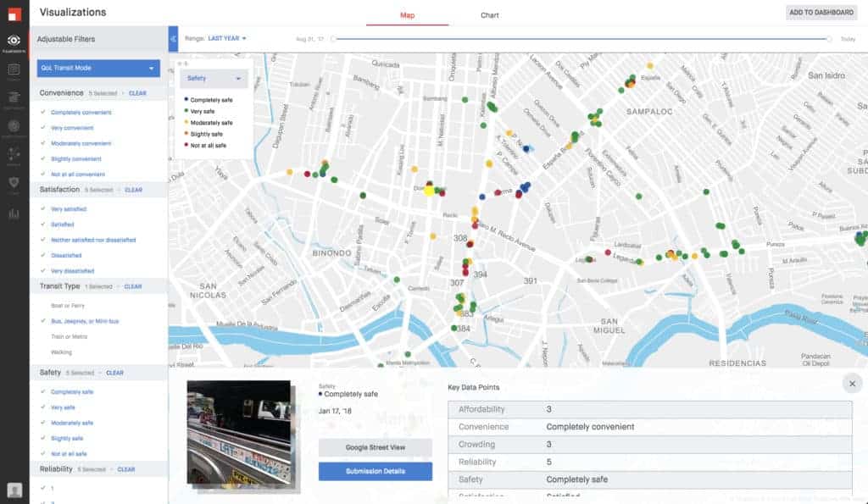Clear the Safety filters
Viewport: 868px width, 504px height.
pyautogui.click(x=114, y=373)
